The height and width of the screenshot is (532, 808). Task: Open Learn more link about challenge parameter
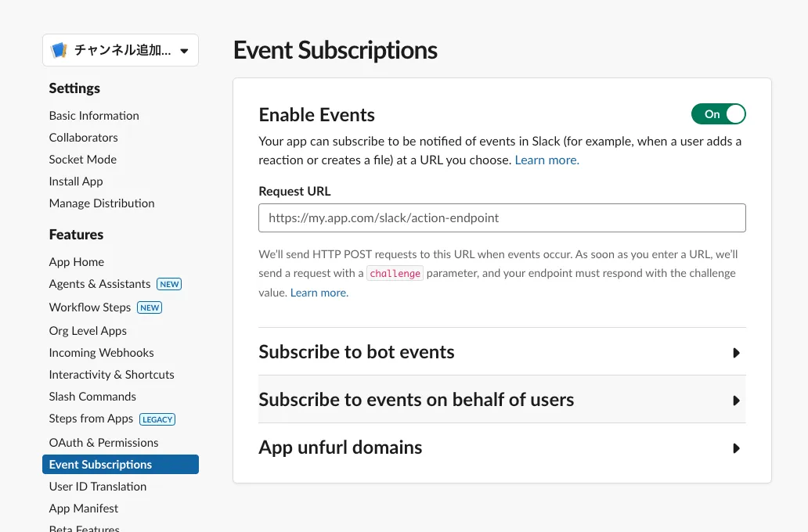coord(319,293)
